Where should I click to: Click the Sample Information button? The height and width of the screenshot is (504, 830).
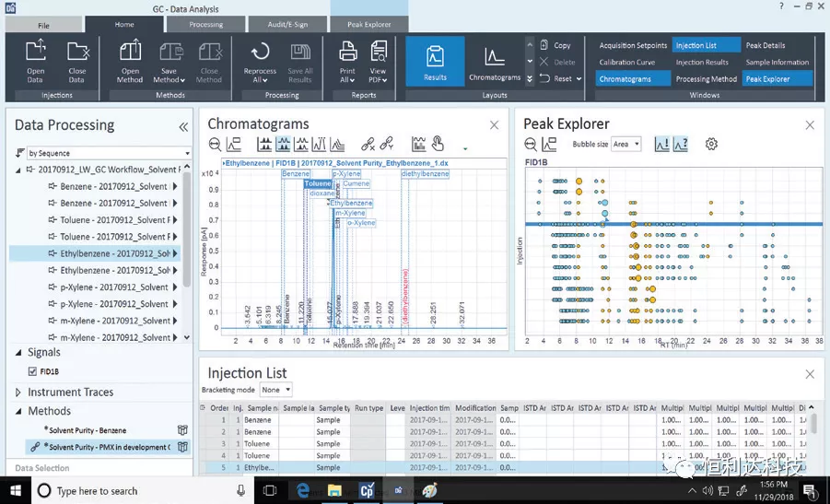[x=777, y=63]
